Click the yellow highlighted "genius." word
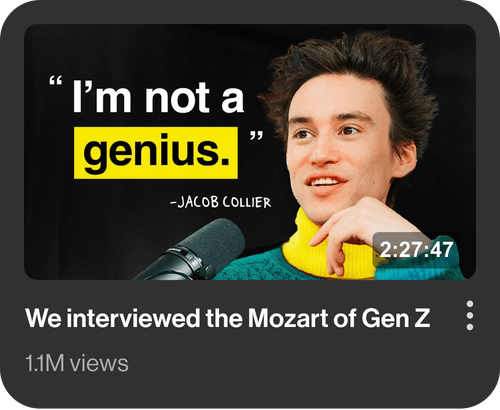The height and width of the screenshot is (410, 500). coord(156,153)
